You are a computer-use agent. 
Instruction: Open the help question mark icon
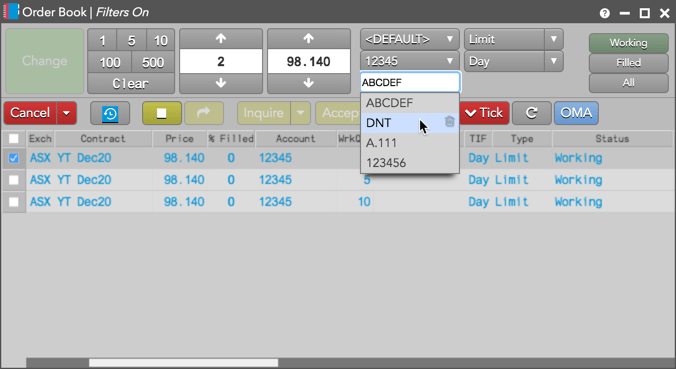point(604,13)
